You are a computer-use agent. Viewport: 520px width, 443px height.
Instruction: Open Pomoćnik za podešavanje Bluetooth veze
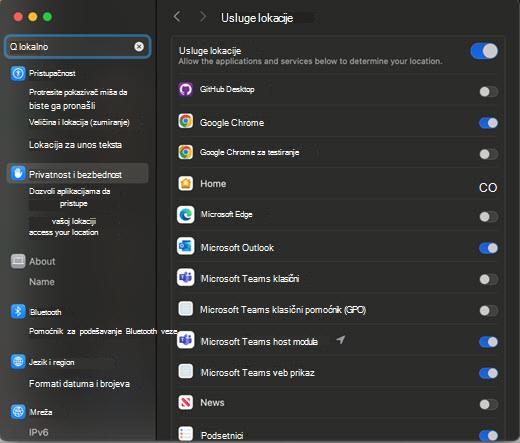103,331
